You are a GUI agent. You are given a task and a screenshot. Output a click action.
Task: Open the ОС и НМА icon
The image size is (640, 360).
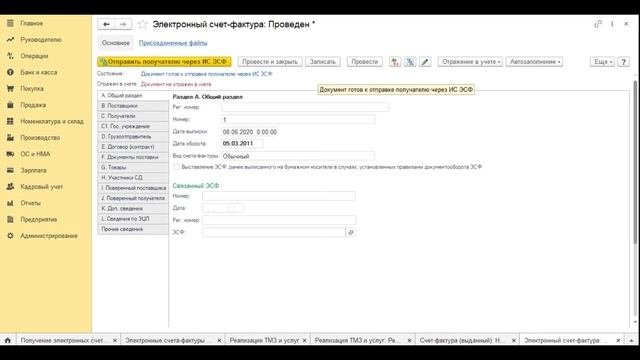pyautogui.click(x=10, y=154)
